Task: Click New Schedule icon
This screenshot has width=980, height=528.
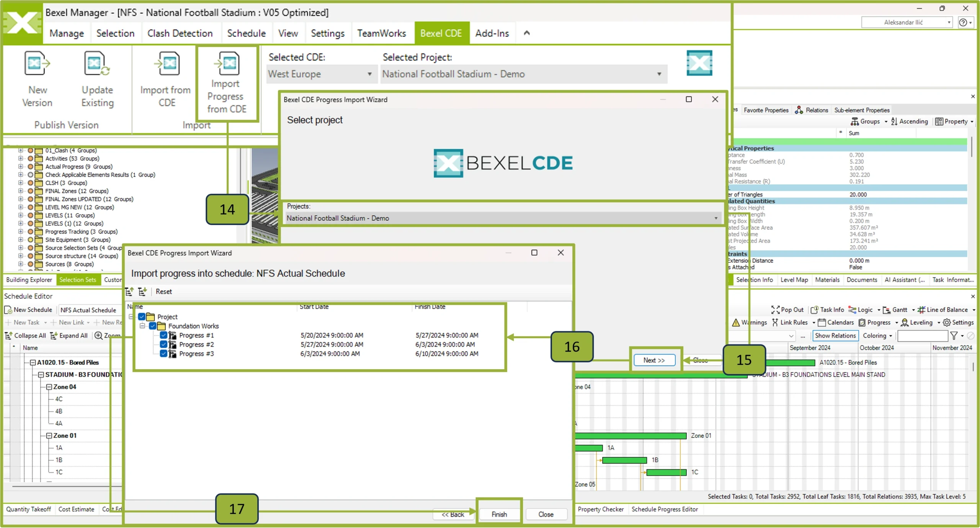Action: tap(8, 310)
